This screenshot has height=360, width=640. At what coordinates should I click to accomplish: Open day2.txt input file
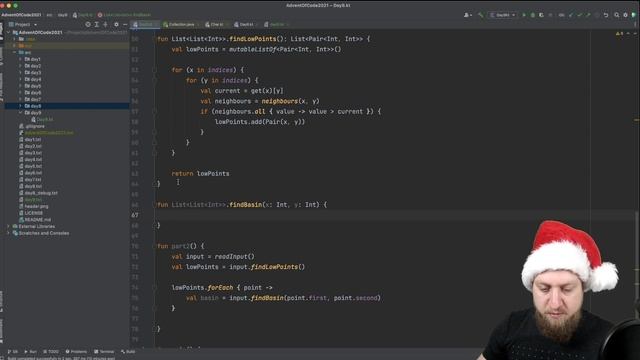click(x=31, y=146)
